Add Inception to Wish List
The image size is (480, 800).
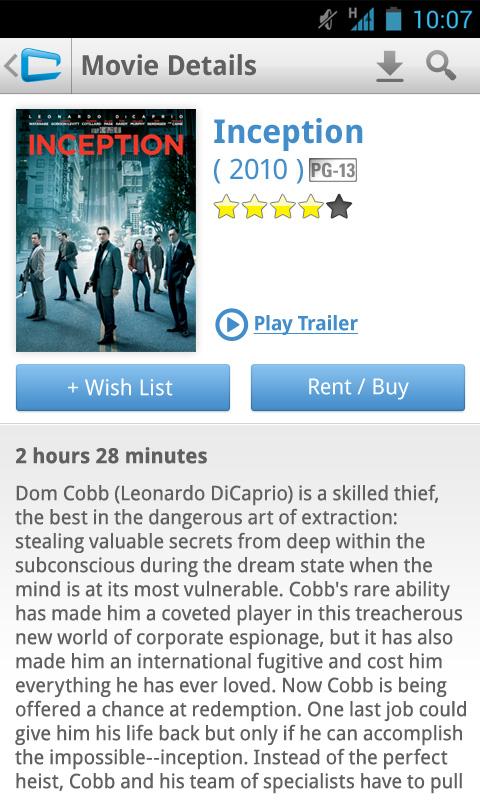(123, 387)
